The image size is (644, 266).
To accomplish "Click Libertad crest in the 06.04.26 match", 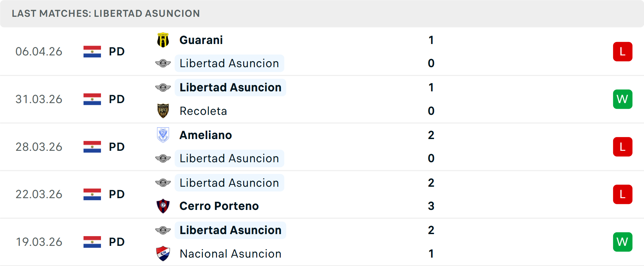I will click(163, 63).
